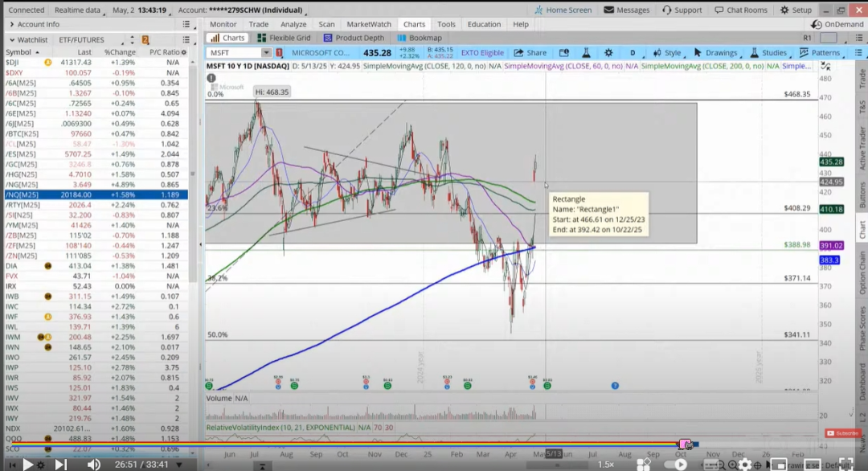Select the IWM watchlist row

click(96, 337)
